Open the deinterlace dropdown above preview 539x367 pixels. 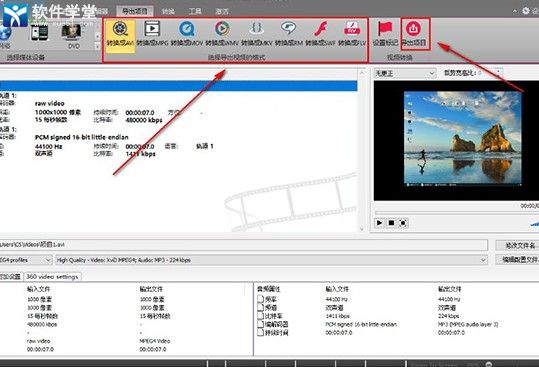point(405,73)
